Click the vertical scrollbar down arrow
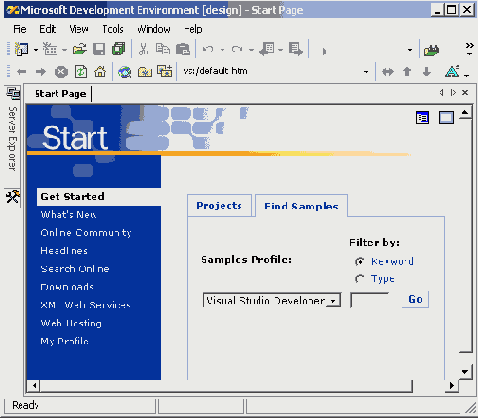478x418 pixels. click(x=465, y=372)
